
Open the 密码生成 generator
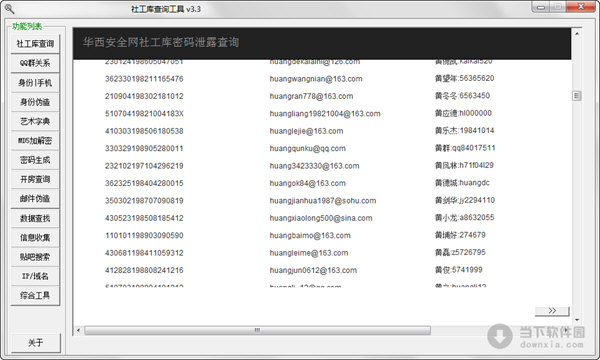[x=35, y=160]
